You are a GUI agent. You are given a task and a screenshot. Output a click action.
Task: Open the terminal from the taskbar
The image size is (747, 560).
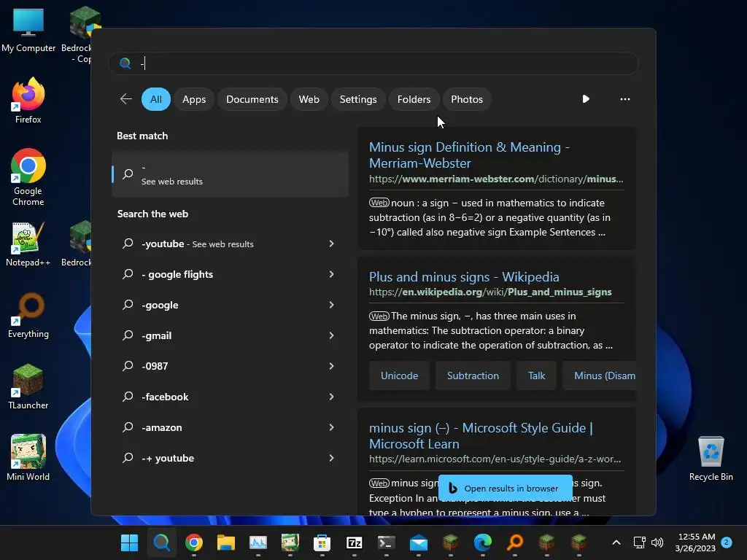[x=387, y=542]
